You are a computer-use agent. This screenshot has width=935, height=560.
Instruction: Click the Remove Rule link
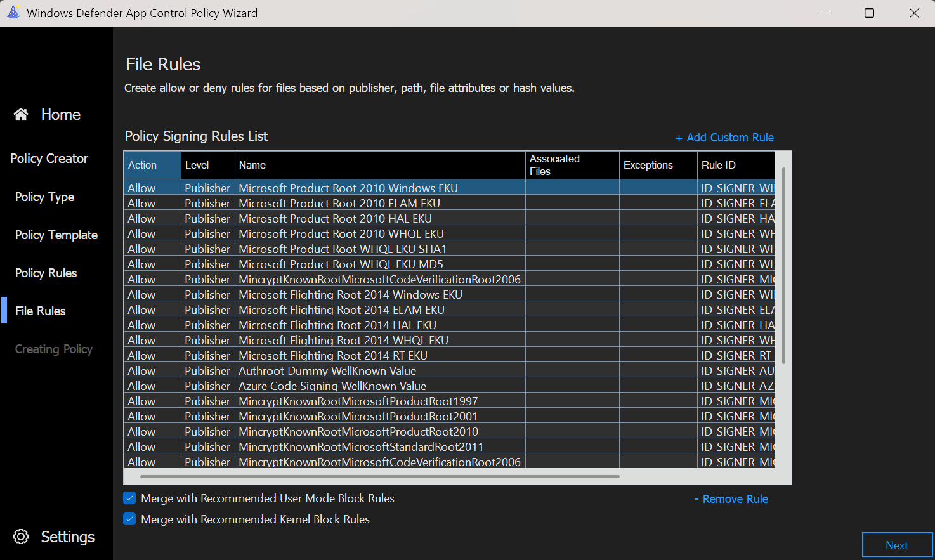point(731,499)
